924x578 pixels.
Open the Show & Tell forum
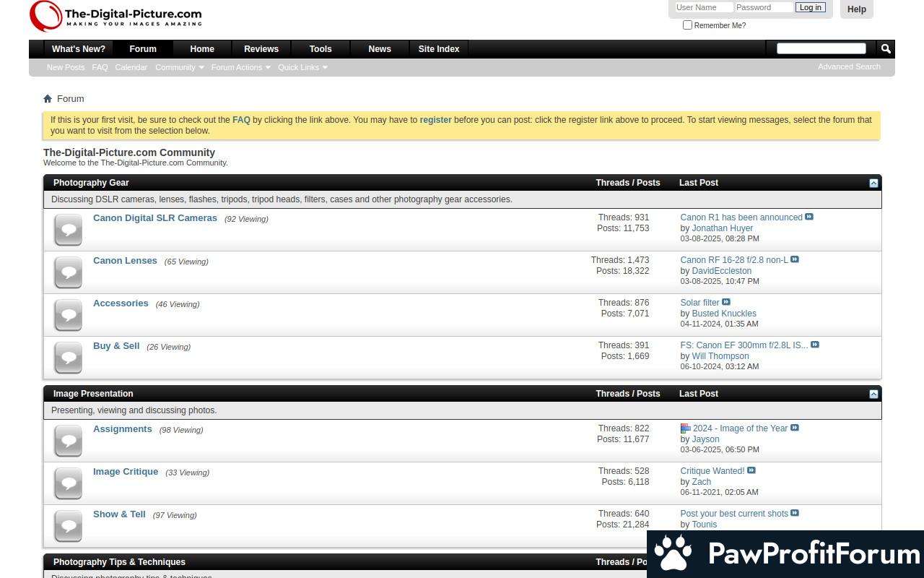(119, 514)
